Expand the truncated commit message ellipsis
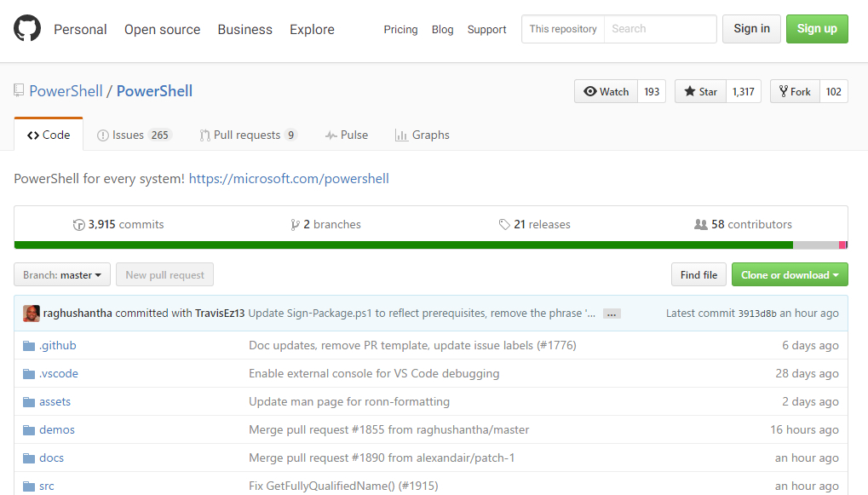The image size is (868, 495). (611, 314)
